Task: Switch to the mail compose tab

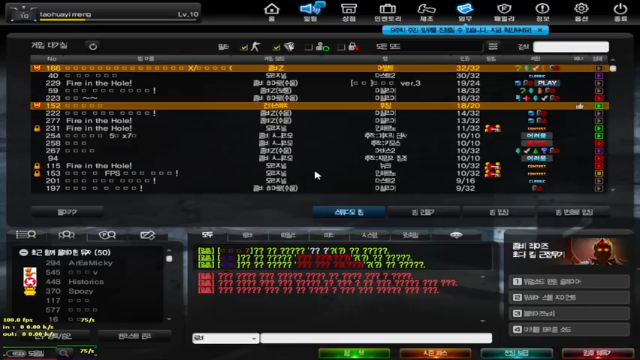Action: pyautogui.click(x=147, y=235)
